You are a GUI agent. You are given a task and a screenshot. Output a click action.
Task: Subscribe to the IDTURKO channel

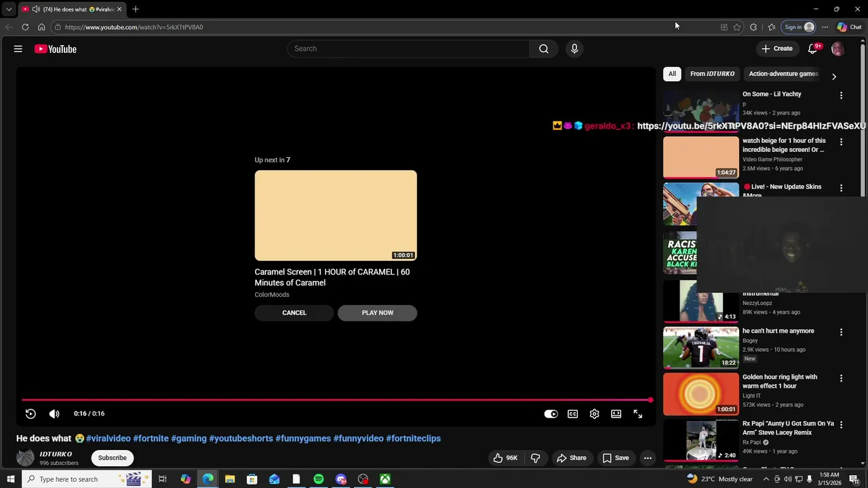[x=113, y=458]
